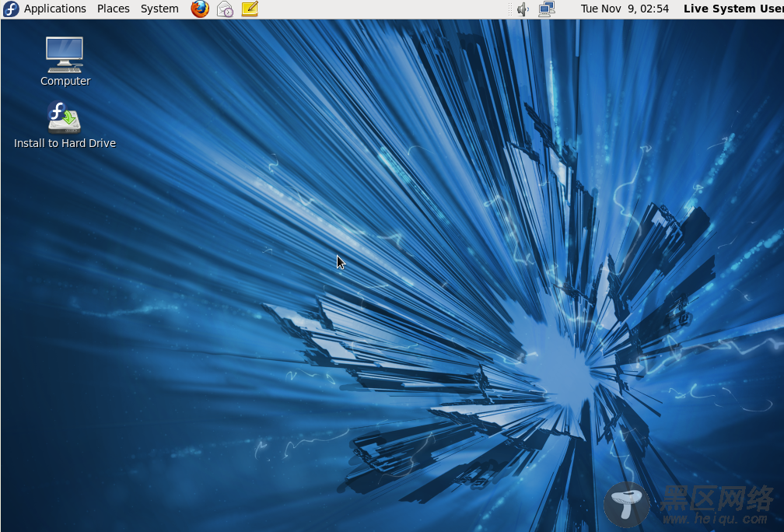Click the "Computer" icon label text
This screenshot has height=532, width=784.
tap(65, 81)
